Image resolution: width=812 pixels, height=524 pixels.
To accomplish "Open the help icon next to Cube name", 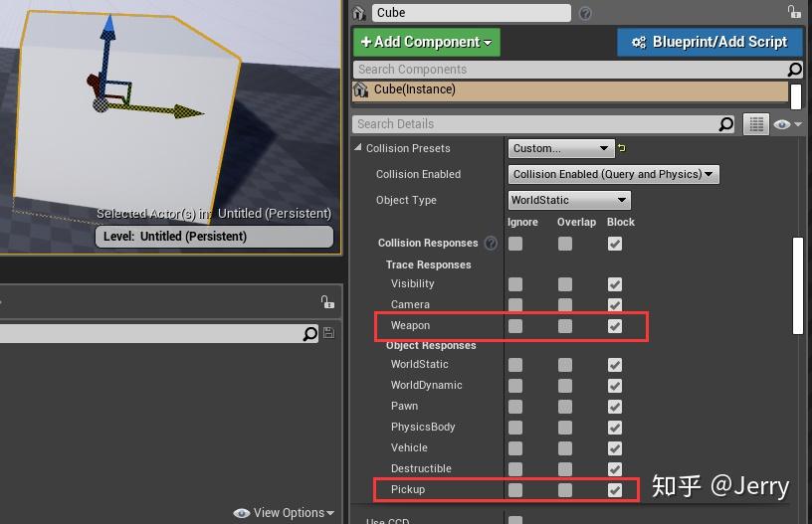I will (585, 14).
